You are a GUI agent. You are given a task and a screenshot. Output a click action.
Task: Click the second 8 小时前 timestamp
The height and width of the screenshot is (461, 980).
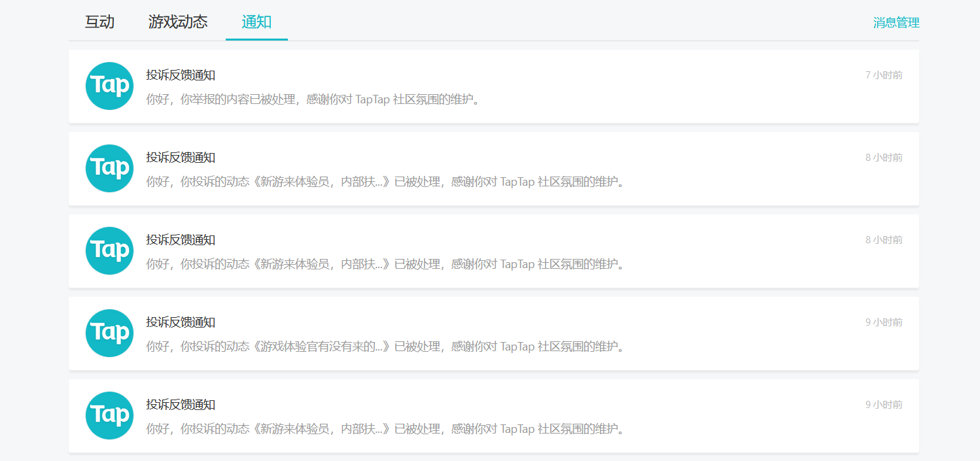coord(884,240)
